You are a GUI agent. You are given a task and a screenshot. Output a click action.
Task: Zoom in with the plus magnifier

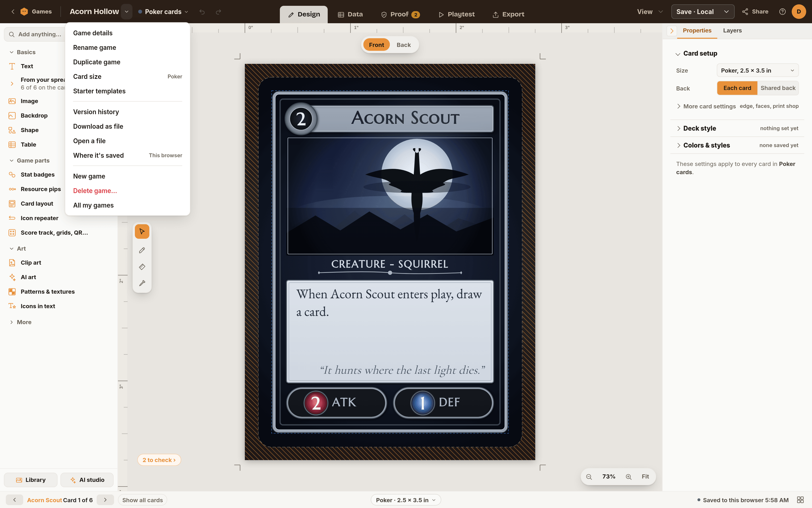click(629, 477)
